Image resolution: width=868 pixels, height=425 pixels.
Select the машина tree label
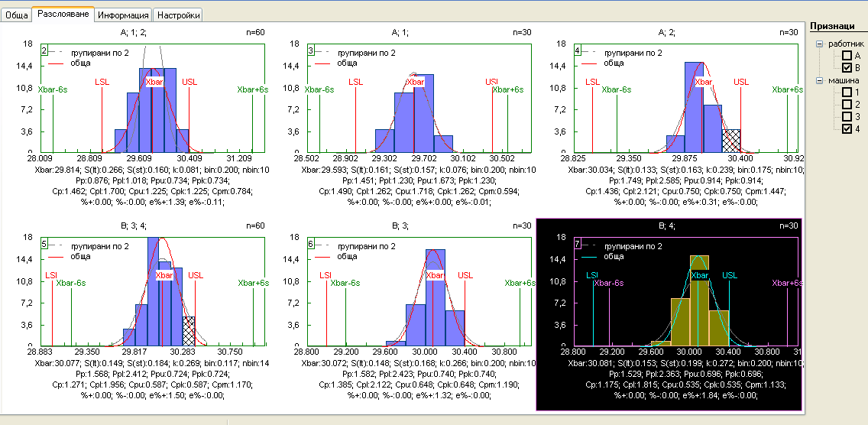844,80
